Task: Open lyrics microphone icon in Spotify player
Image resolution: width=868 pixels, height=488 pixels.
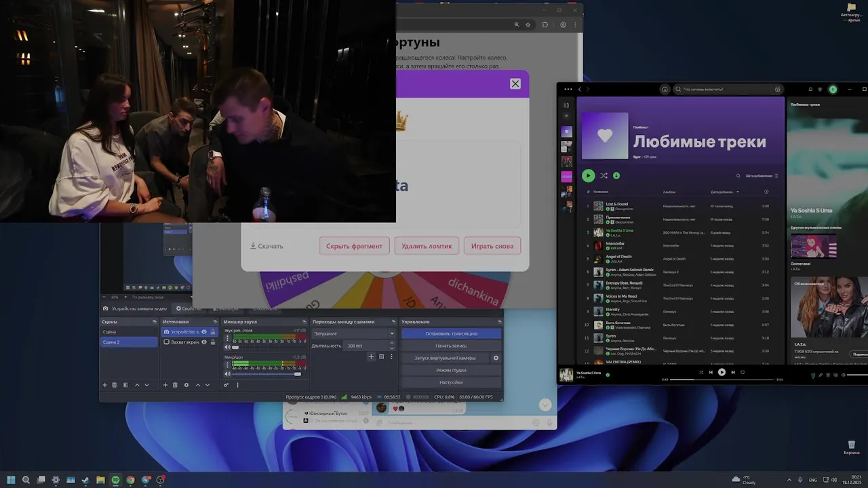Action: (821, 375)
